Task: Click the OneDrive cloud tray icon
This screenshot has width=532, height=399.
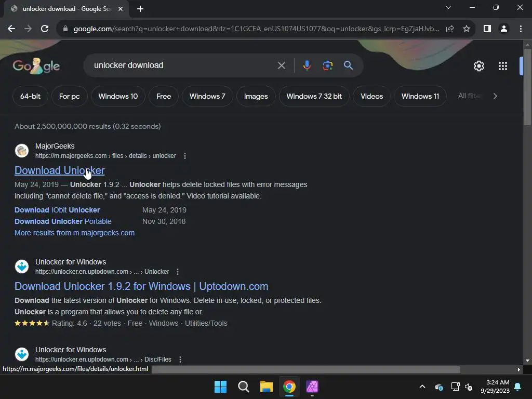Action: (438, 387)
